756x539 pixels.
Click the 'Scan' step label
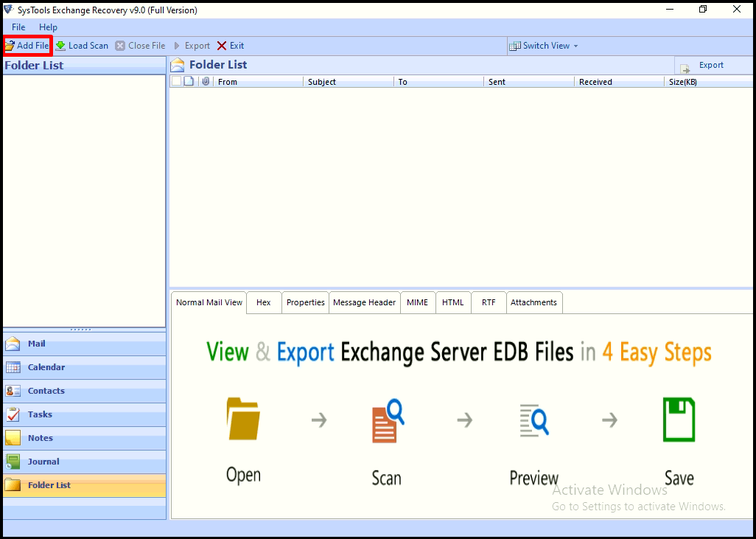coord(387,479)
